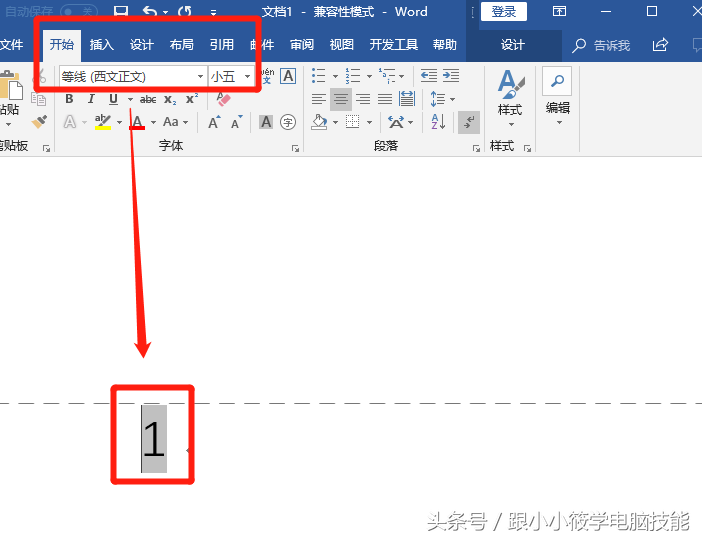Screen dimensions: 702x539
Task: Undo last action
Action: click(150, 11)
